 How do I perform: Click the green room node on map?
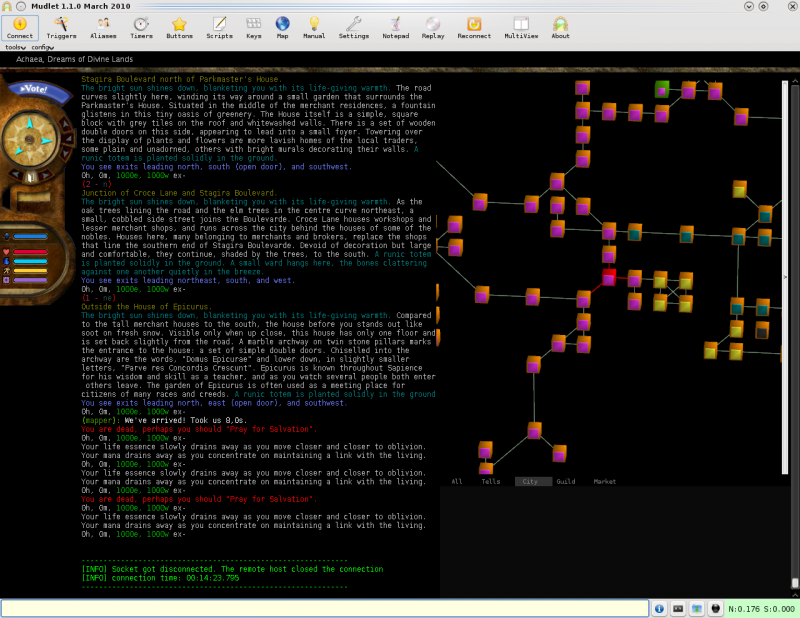pyautogui.click(x=662, y=89)
